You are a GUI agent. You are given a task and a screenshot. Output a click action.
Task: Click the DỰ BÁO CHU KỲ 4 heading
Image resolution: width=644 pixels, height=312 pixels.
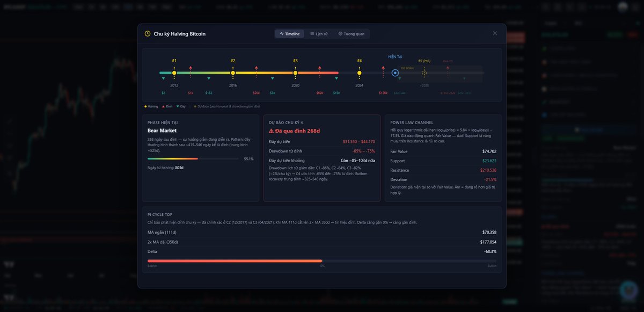[286, 122]
